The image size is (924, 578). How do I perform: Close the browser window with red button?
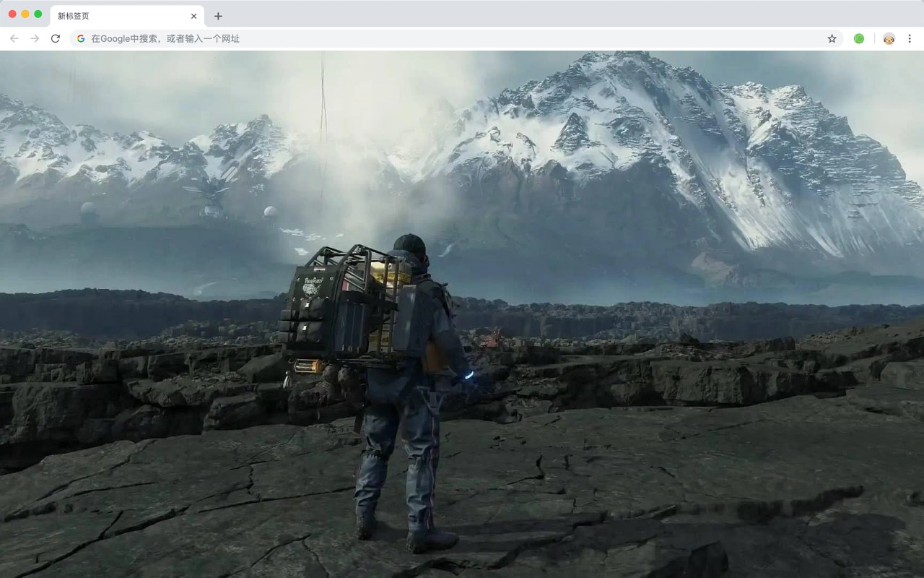click(x=12, y=14)
